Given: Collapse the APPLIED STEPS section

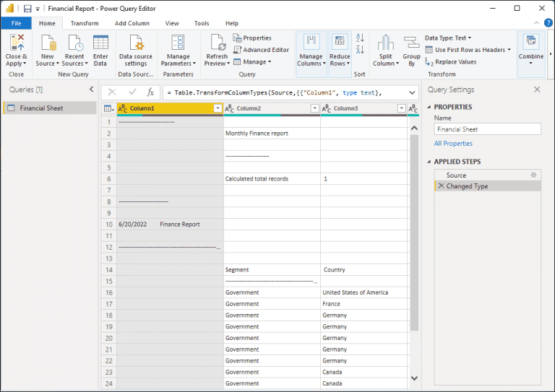Looking at the screenshot, I should pyautogui.click(x=429, y=162).
